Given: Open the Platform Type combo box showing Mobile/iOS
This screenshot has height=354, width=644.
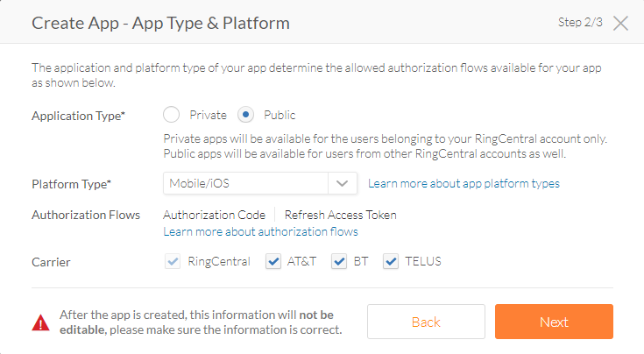Looking at the screenshot, I should pyautogui.click(x=245, y=183).
